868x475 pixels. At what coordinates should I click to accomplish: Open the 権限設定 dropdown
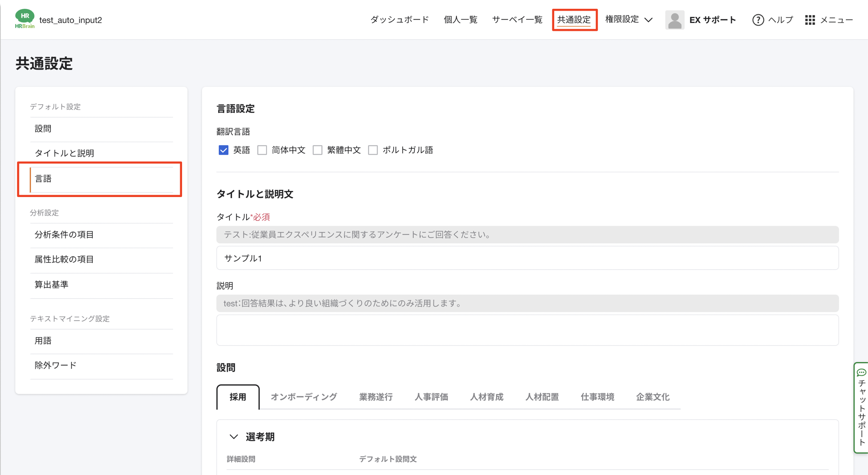click(629, 20)
